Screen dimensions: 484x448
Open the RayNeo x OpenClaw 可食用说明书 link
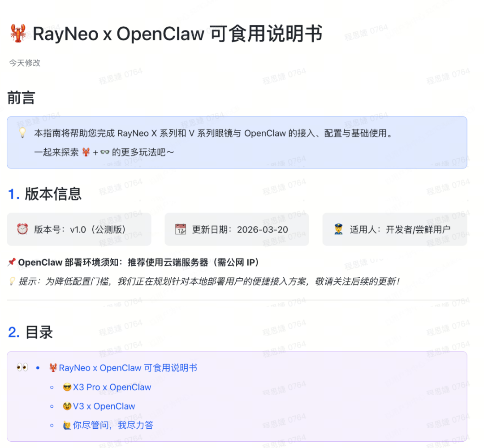click(128, 368)
